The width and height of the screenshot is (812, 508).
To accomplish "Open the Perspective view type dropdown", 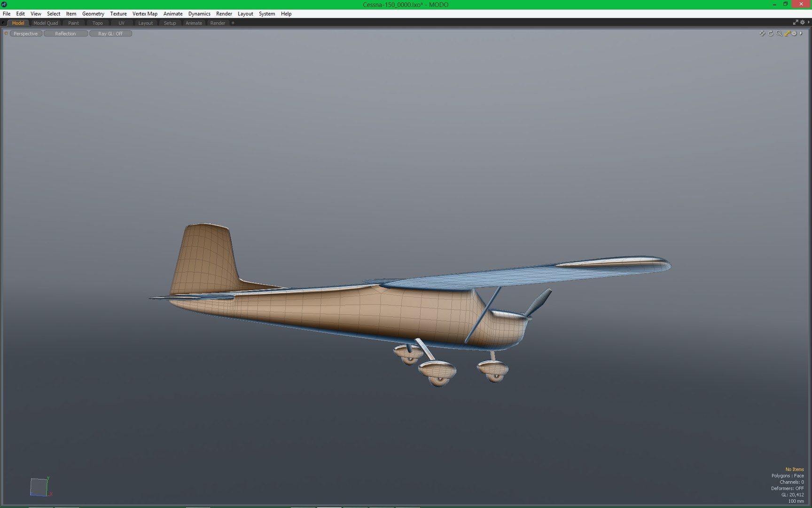I will 26,33.
